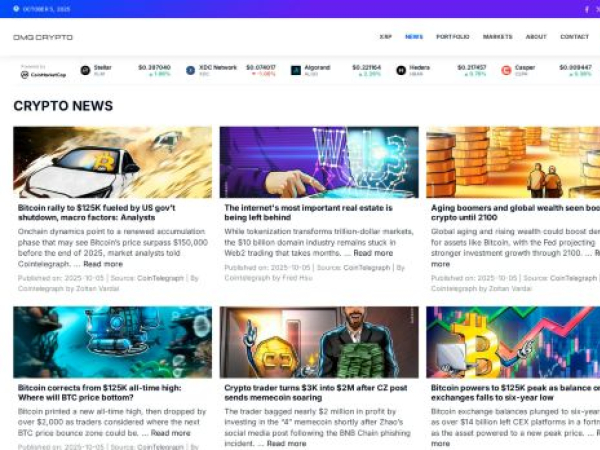600x450 pixels.
Task: Click the Hedera coin icon
Action: click(x=401, y=70)
